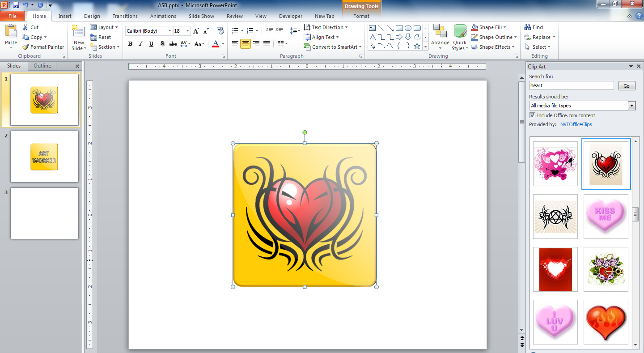644x353 pixels.
Task: Expand the Section dropdown
Action: 105,47
